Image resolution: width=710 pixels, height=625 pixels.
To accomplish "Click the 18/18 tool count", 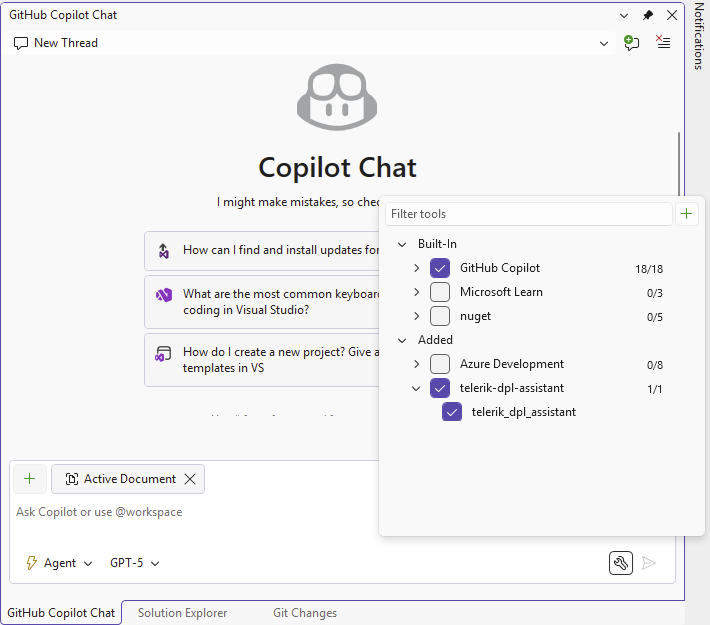I will coord(649,269).
